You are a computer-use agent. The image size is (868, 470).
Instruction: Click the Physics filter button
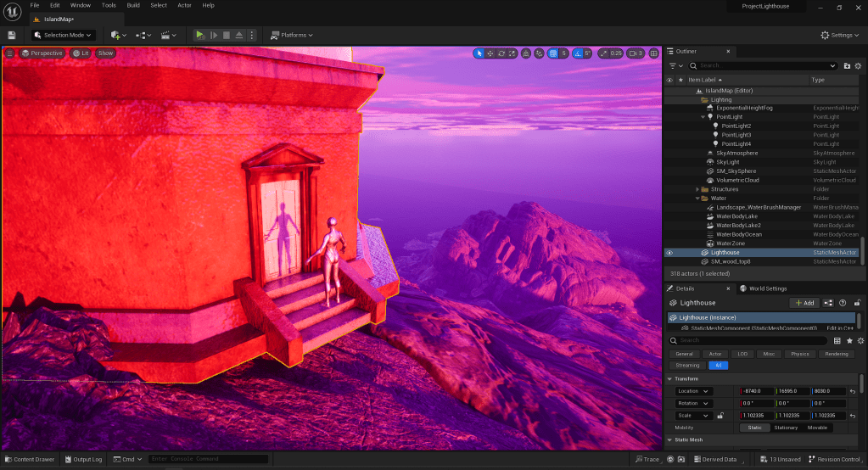tap(798, 354)
